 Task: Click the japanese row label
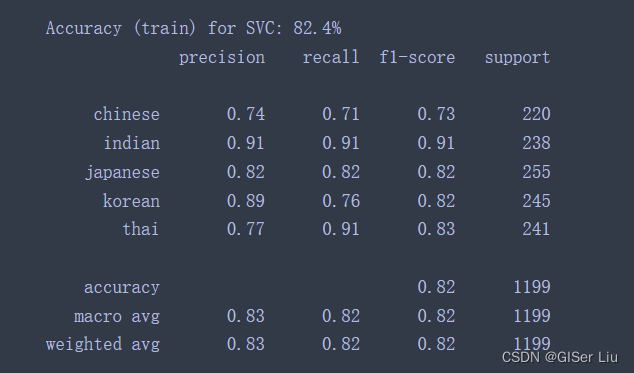pos(122,172)
